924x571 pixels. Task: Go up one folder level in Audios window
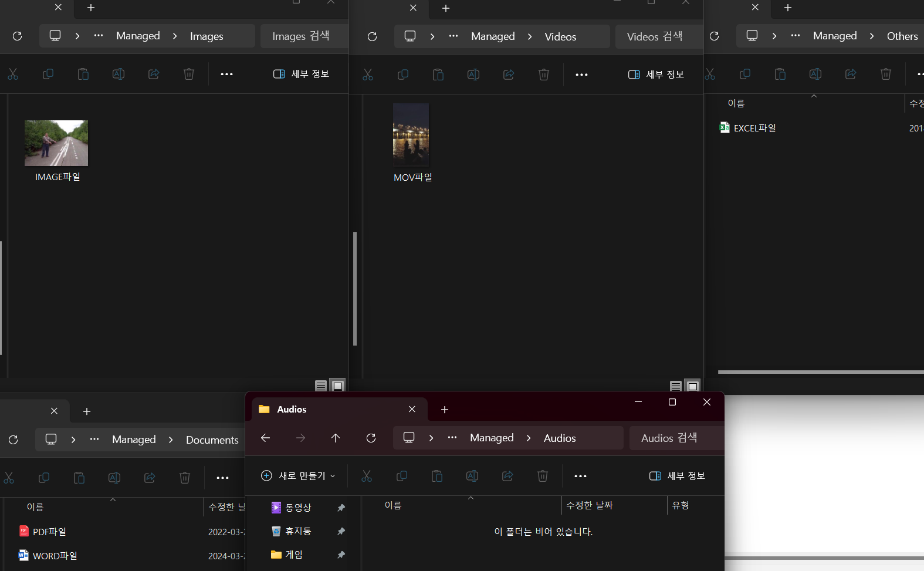tap(336, 438)
